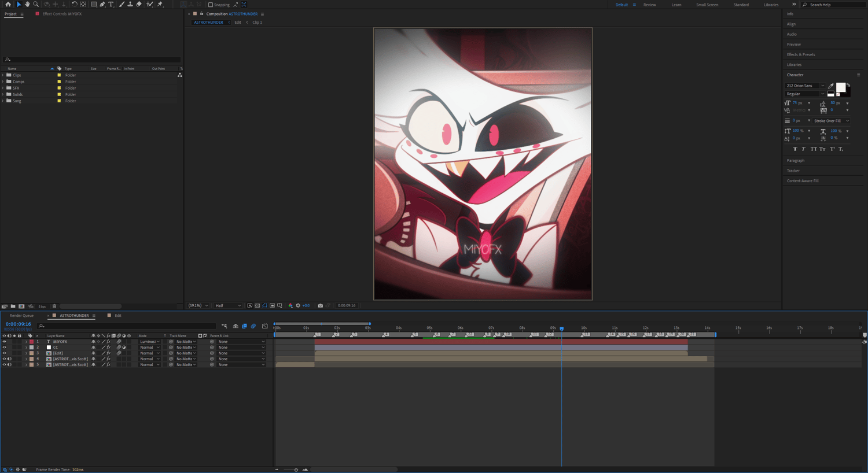The height and width of the screenshot is (473, 868).
Task: Take a snapshot with camera icon
Action: [x=320, y=305]
